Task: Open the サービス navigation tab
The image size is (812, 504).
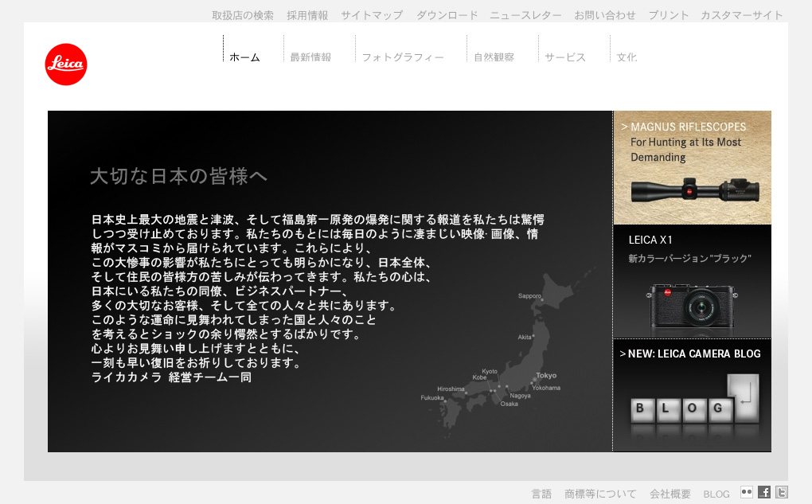Action: point(565,57)
